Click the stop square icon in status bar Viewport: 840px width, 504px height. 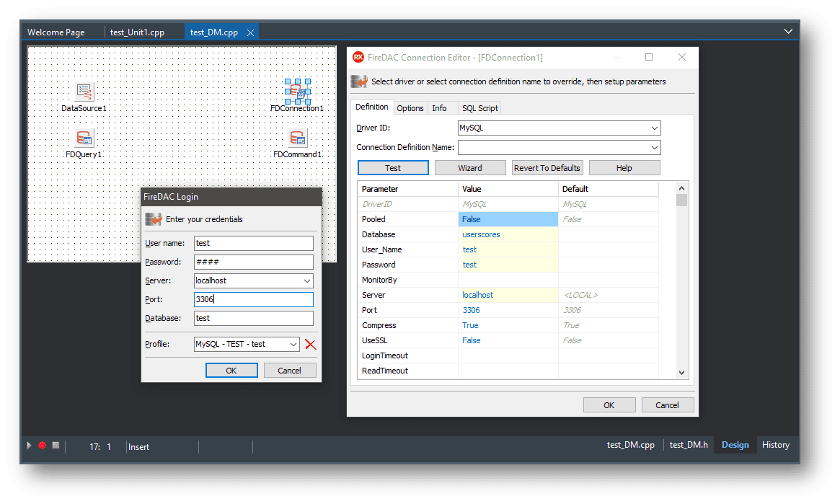[56, 445]
